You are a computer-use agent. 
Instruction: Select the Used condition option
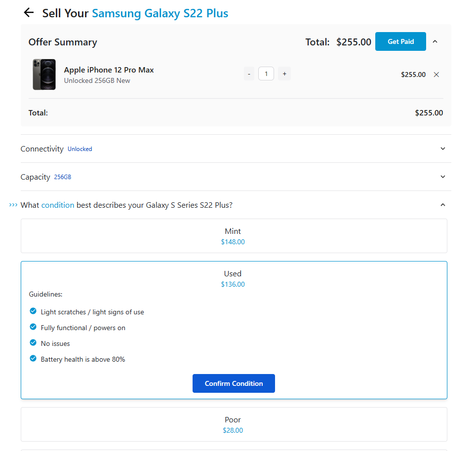click(x=233, y=278)
